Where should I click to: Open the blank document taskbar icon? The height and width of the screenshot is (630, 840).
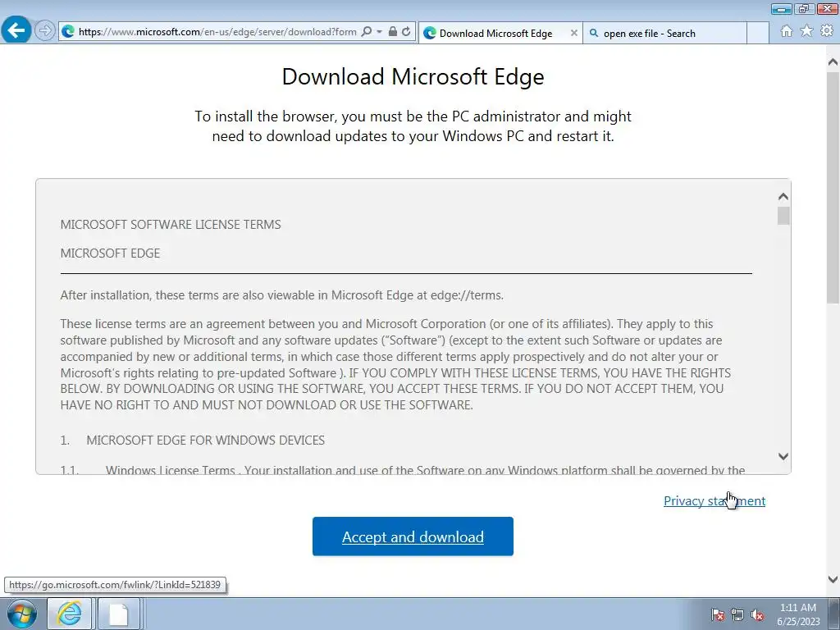click(118, 614)
